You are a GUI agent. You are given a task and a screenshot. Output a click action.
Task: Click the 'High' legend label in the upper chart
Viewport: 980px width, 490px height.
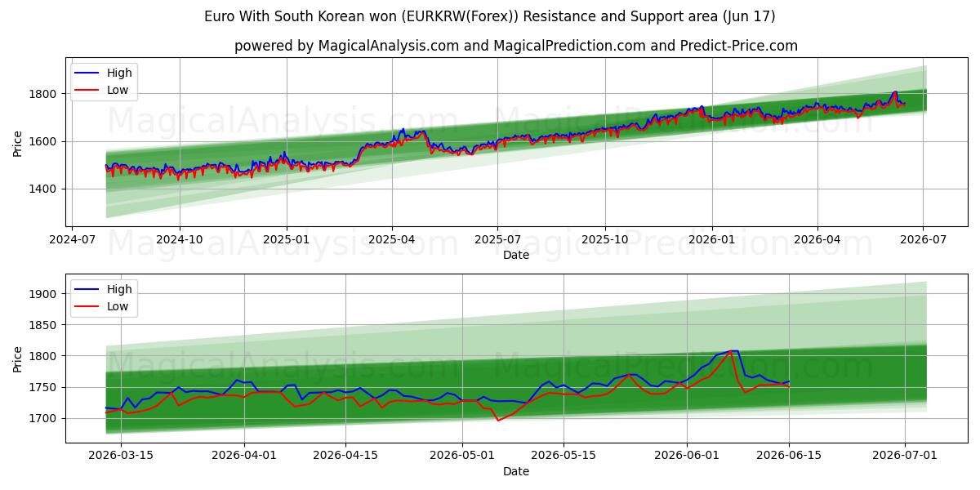coord(119,73)
